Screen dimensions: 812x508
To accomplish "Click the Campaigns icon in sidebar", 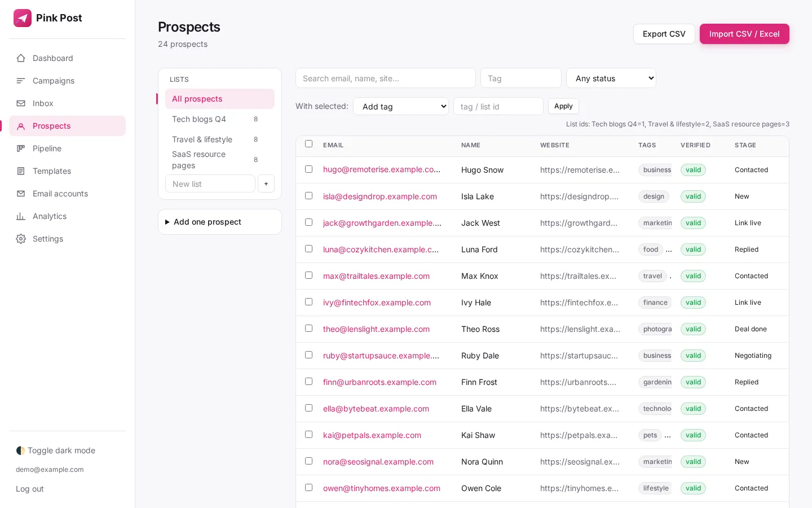I will click(21, 81).
